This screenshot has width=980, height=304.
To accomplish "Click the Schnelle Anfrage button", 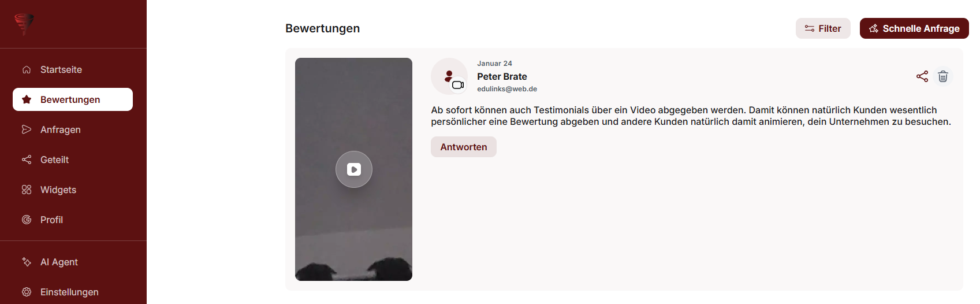I will click(914, 28).
